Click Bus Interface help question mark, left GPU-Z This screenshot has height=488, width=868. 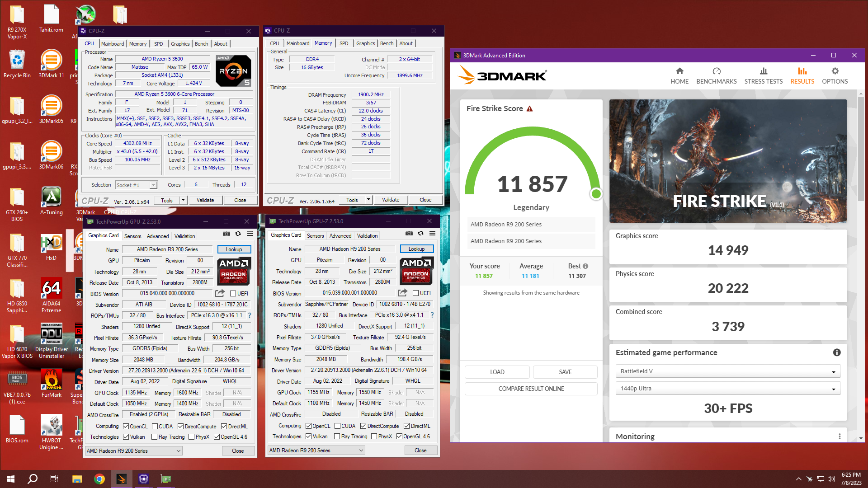click(250, 315)
